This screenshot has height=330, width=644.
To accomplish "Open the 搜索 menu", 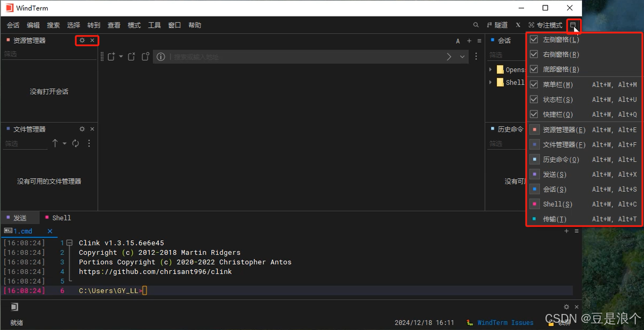I will pyautogui.click(x=54, y=25).
